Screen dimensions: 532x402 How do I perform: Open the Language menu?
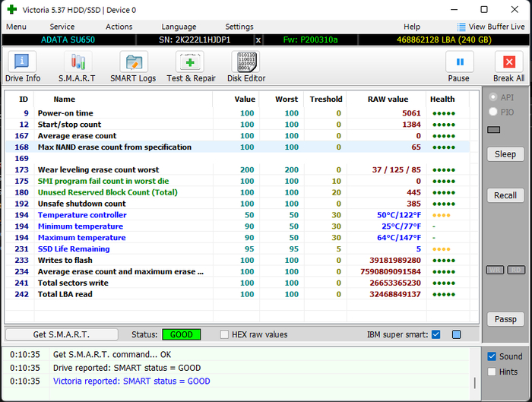[179, 27]
